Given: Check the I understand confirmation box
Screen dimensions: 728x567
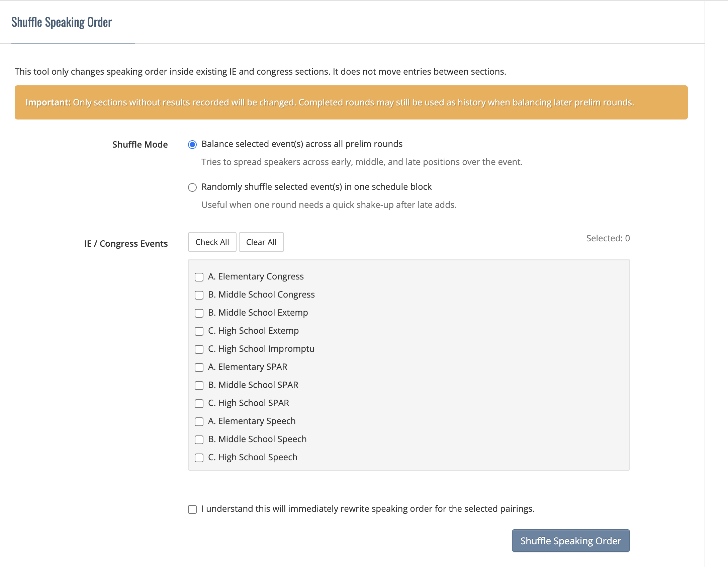Looking at the screenshot, I should [x=192, y=509].
